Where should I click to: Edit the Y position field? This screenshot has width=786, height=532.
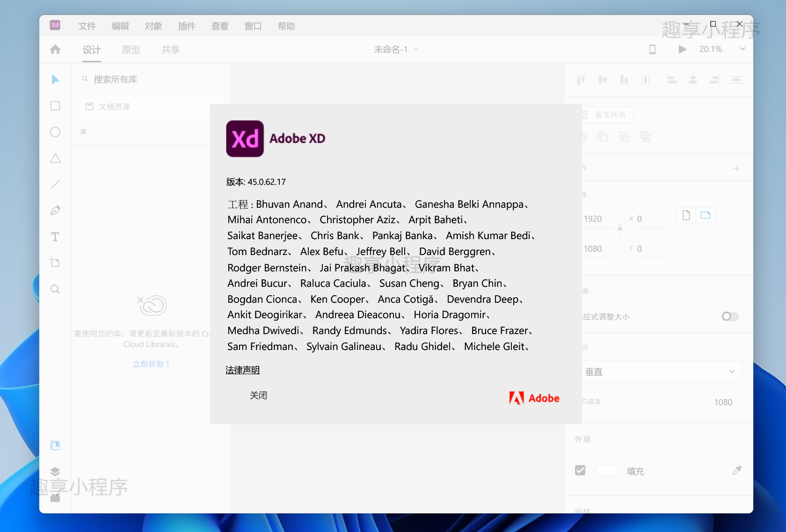652,249
